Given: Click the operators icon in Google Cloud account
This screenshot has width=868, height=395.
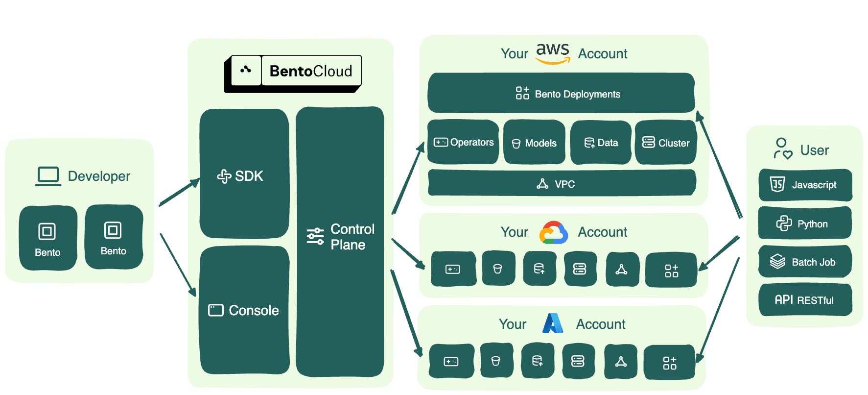Looking at the screenshot, I should tap(453, 269).
